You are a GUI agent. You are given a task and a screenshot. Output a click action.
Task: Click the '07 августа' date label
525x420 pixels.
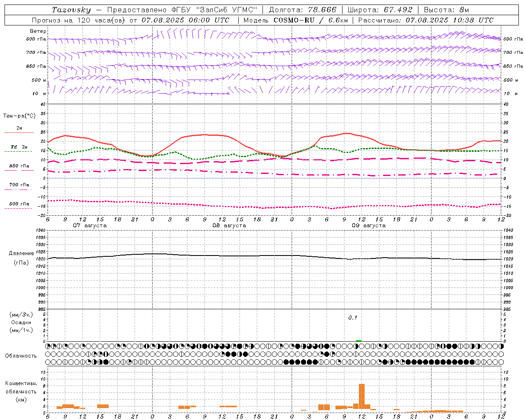point(90,226)
